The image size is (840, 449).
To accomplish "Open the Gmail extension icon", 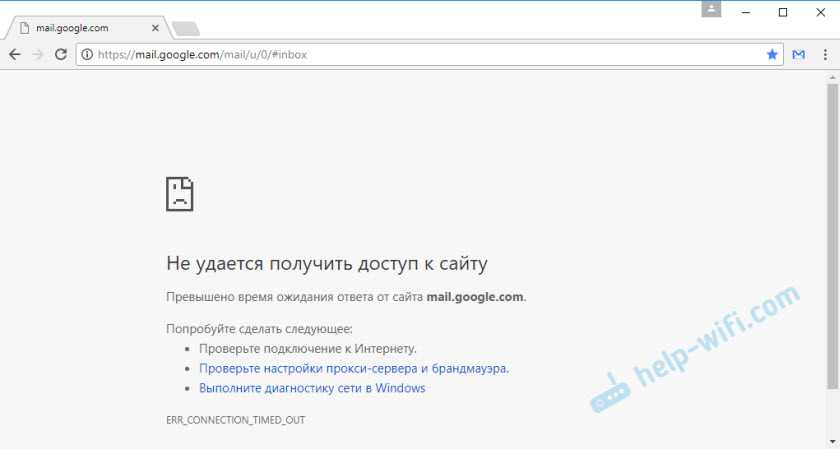I will (799, 55).
